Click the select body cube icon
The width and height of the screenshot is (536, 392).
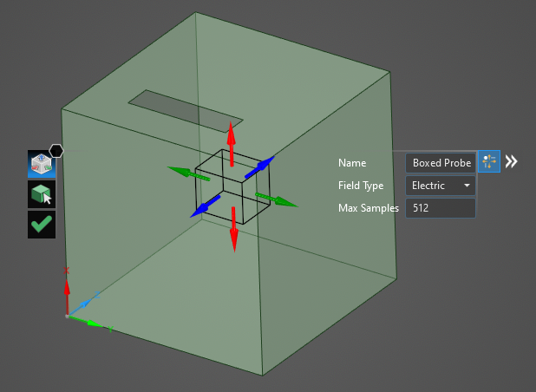pyautogui.click(x=42, y=194)
